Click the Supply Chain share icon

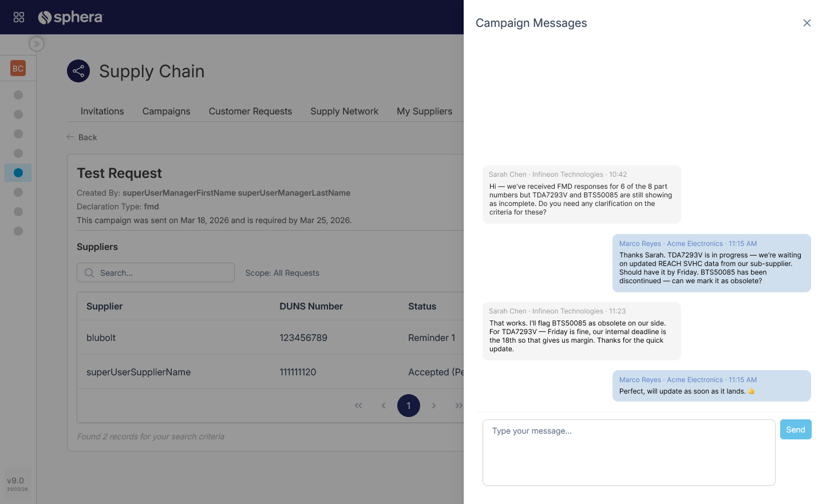(78, 71)
